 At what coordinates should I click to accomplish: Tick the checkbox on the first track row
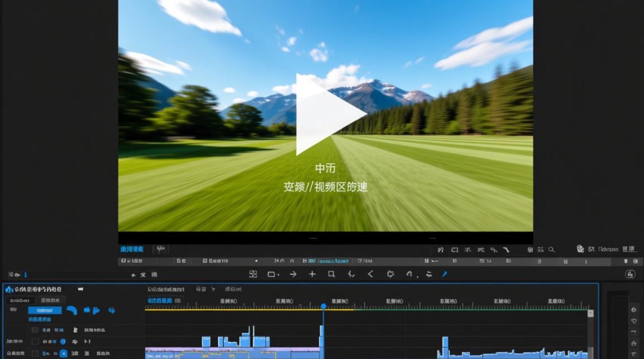(35, 330)
